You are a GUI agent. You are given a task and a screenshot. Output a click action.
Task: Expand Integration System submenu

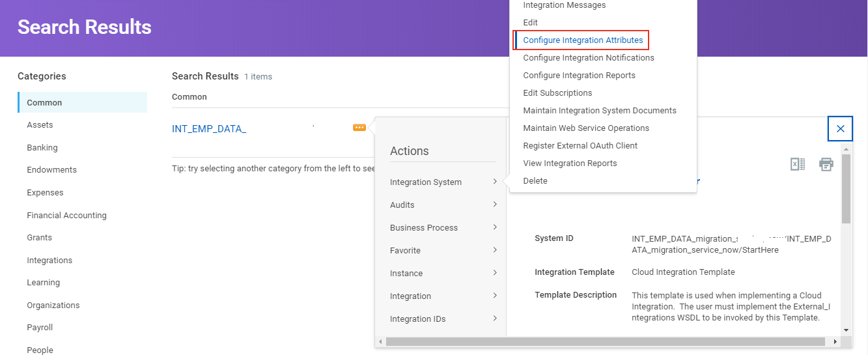443,182
